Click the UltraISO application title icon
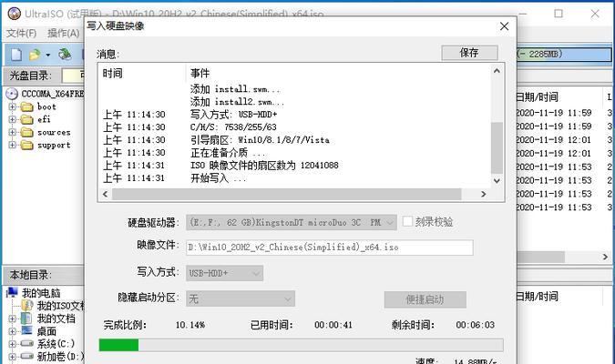 [x=14, y=14]
